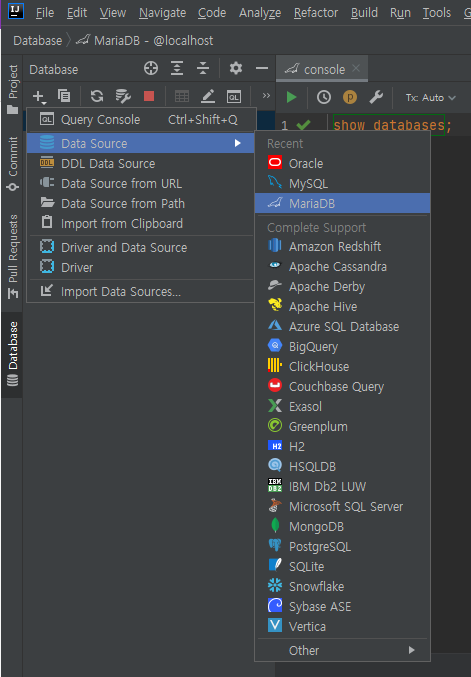The width and height of the screenshot is (471, 677).
Task: Click the Expand All icon
Action: (x=177, y=68)
